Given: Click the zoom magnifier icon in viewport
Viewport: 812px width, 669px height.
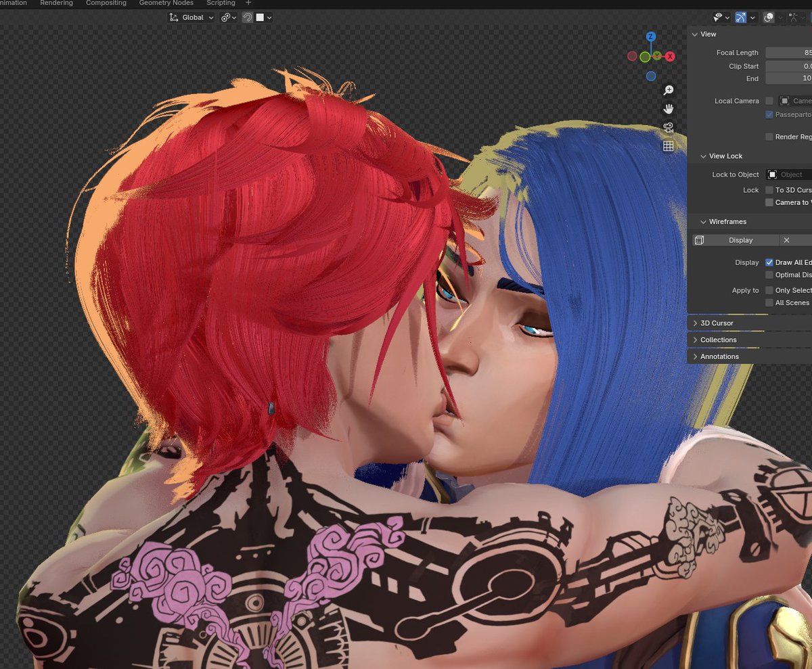Looking at the screenshot, I should (669, 90).
